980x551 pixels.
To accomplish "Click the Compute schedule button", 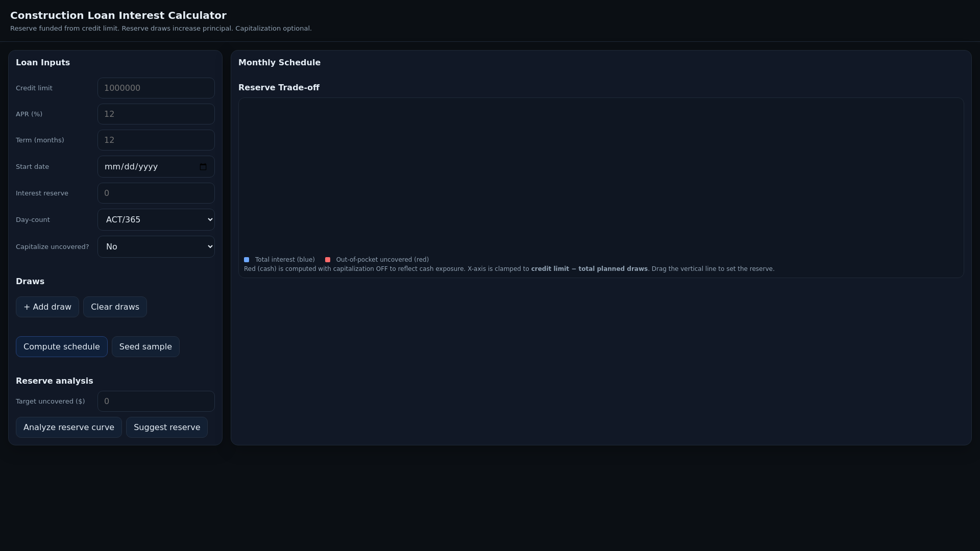I will pos(62,346).
